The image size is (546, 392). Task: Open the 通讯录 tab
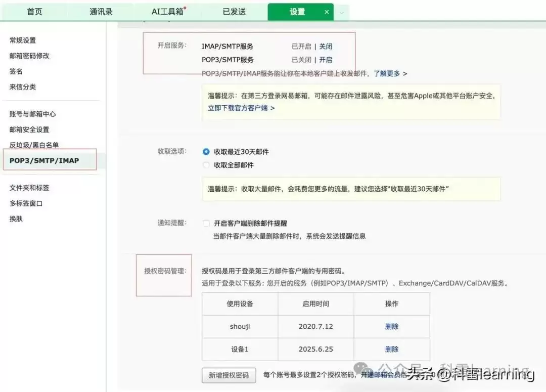coord(101,11)
